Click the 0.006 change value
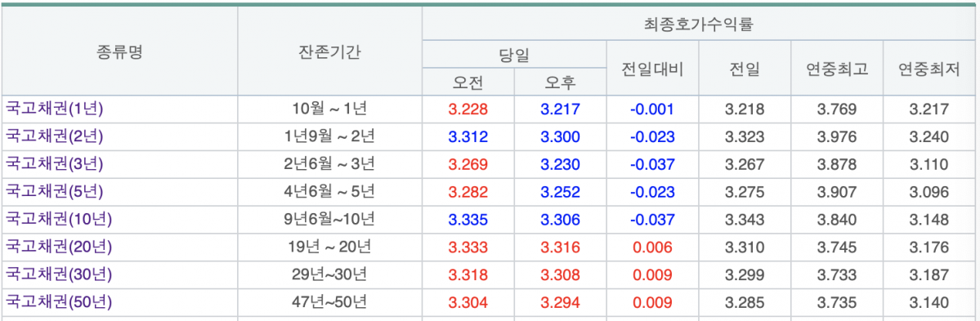Image resolution: width=980 pixels, height=321 pixels. [652, 247]
